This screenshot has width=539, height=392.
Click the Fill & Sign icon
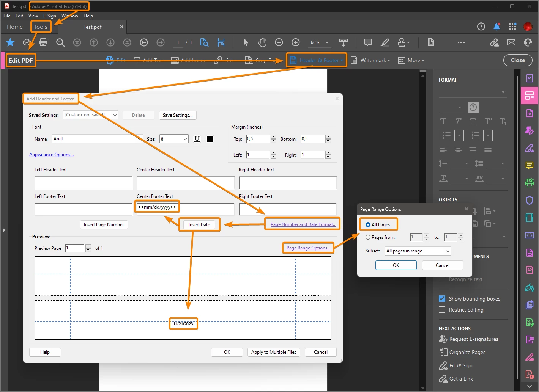443,365
